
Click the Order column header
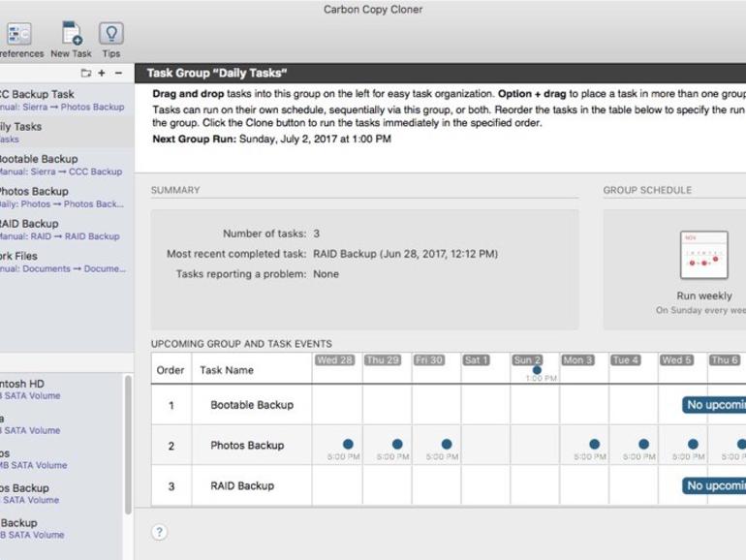pyautogui.click(x=171, y=370)
